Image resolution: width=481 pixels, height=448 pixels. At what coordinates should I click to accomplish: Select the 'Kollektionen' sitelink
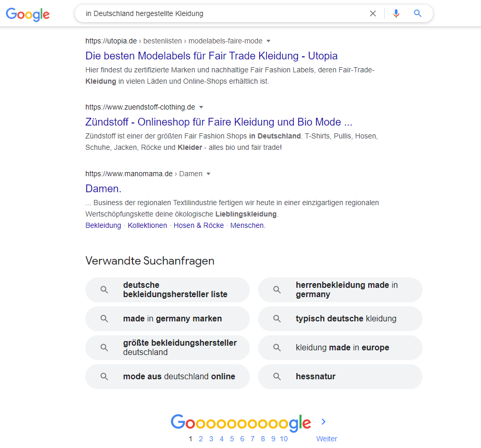(x=147, y=225)
